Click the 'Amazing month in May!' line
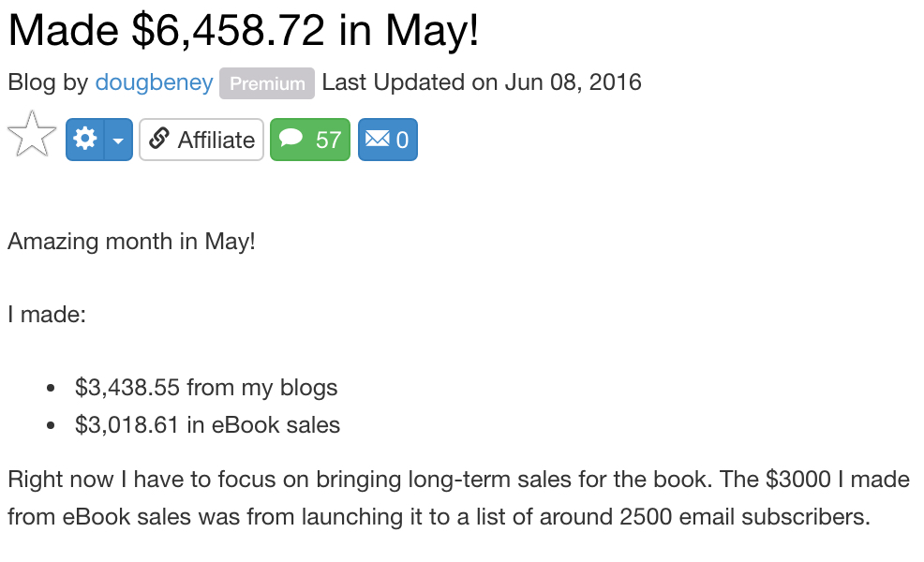The width and height of the screenshot is (924, 562). coord(131,242)
